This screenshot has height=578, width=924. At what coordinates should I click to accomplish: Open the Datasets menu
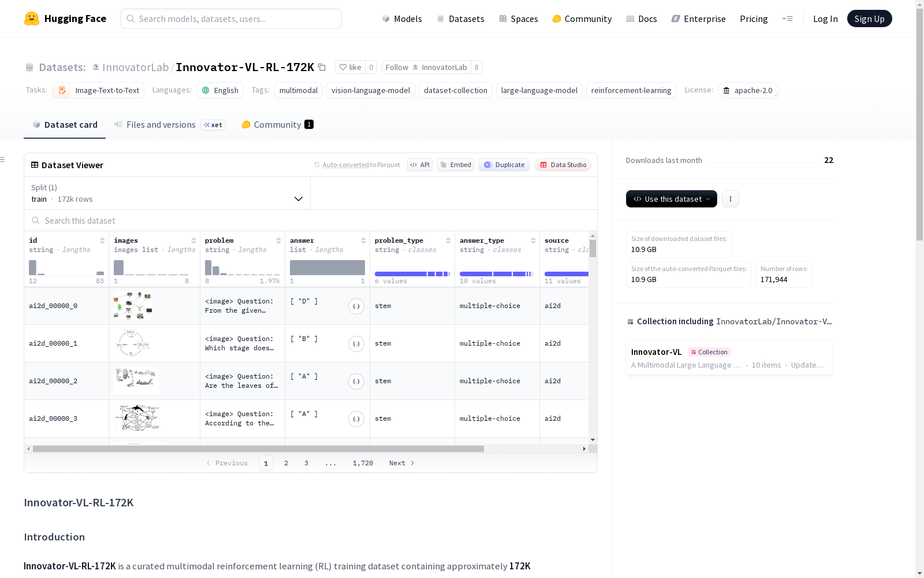(460, 18)
